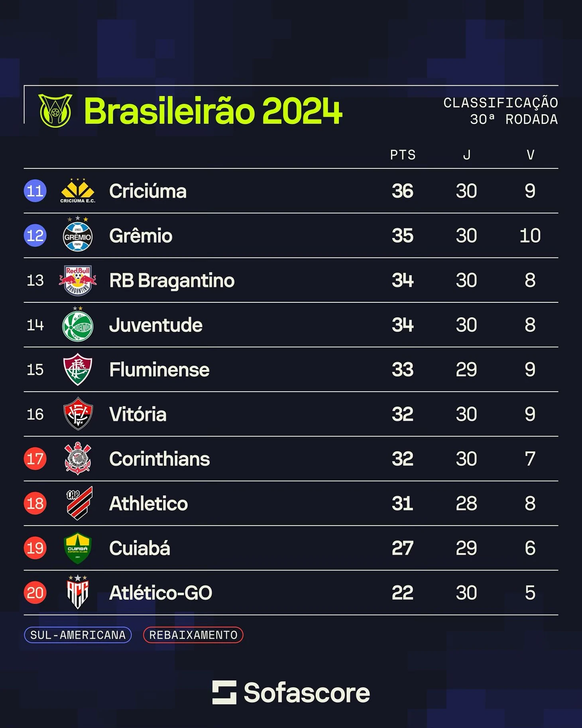Select the Athletico striped CAP logo
This screenshot has height=728, width=582.
tap(79, 503)
